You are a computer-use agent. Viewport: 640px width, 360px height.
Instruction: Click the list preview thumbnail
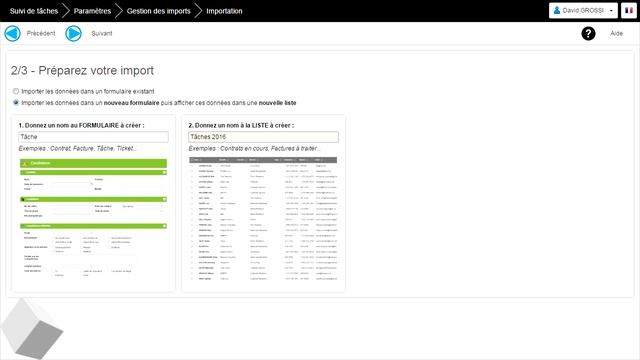263,219
